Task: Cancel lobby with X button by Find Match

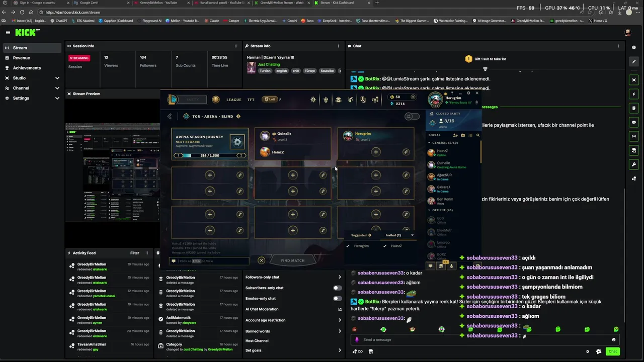Action: coord(261,260)
